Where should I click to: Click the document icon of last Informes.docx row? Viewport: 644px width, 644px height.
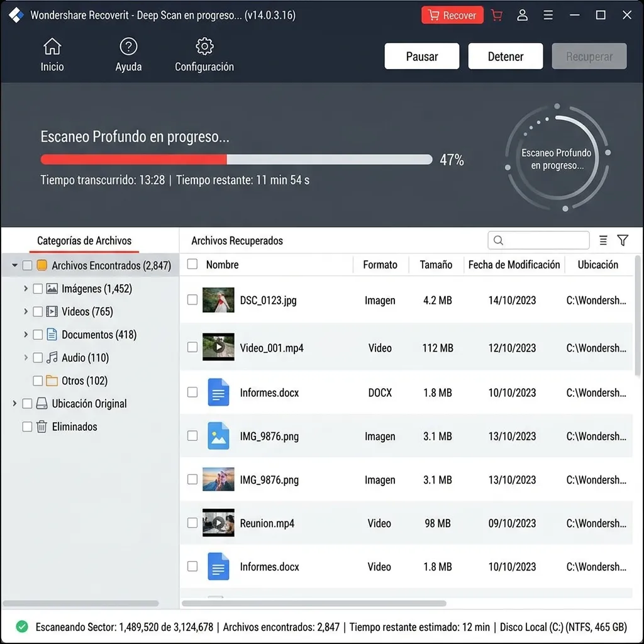pyautogui.click(x=218, y=567)
